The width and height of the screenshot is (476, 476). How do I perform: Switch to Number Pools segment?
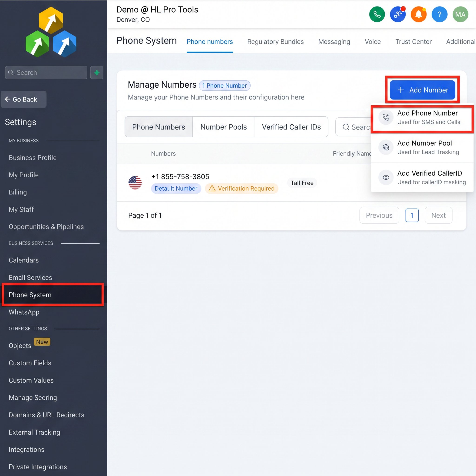223,127
